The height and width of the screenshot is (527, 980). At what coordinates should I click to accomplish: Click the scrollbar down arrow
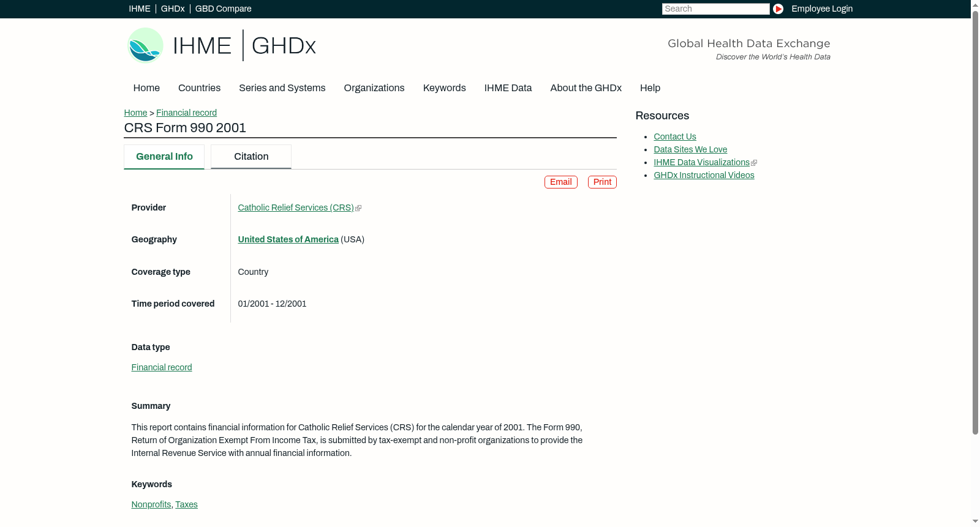975,521
